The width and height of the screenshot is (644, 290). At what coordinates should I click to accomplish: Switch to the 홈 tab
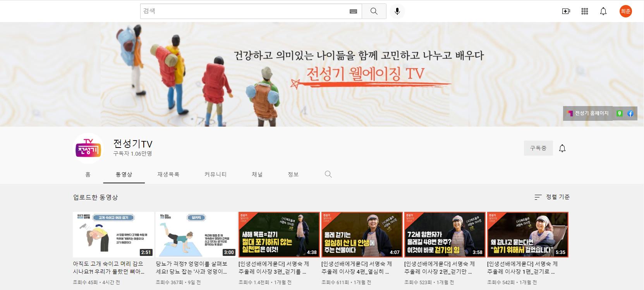point(88,174)
